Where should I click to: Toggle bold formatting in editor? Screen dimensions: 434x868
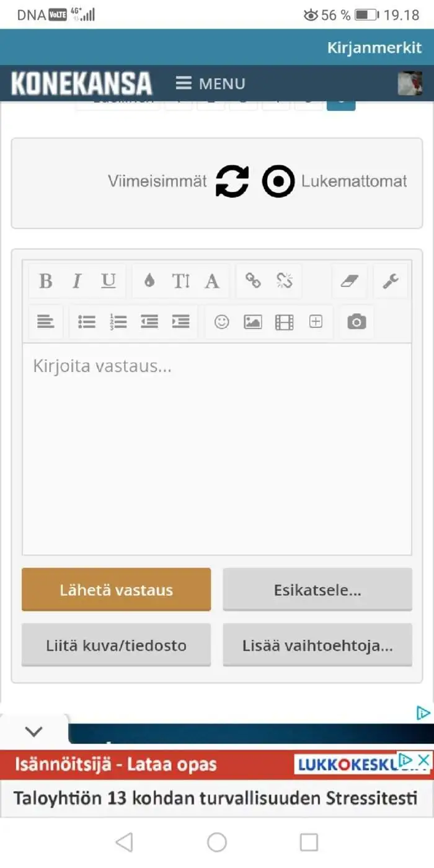tap(45, 281)
